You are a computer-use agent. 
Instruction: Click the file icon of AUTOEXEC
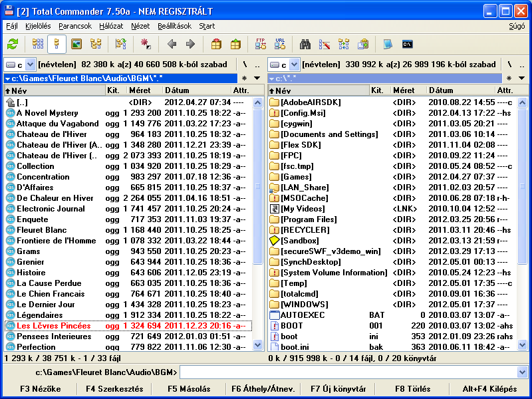(x=274, y=315)
